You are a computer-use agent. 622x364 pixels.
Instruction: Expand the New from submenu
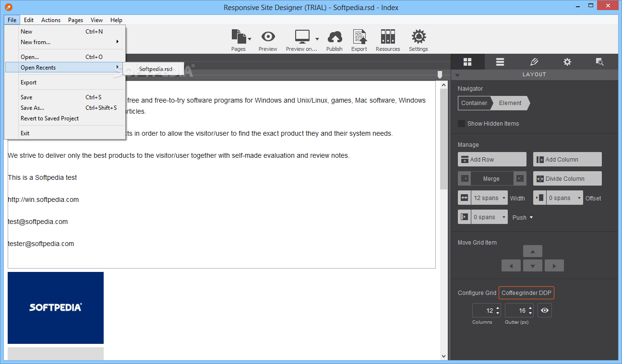66,42
